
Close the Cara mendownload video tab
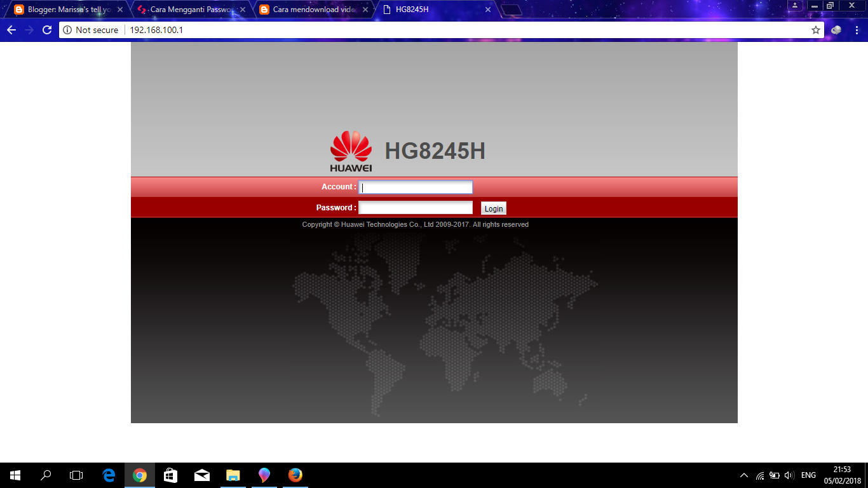pyautogui.click(x=365, y=10)
